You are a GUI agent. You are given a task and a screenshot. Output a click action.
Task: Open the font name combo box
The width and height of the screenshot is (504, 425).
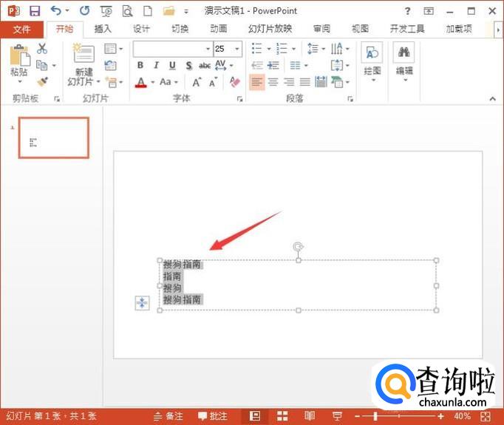[171, 49]
